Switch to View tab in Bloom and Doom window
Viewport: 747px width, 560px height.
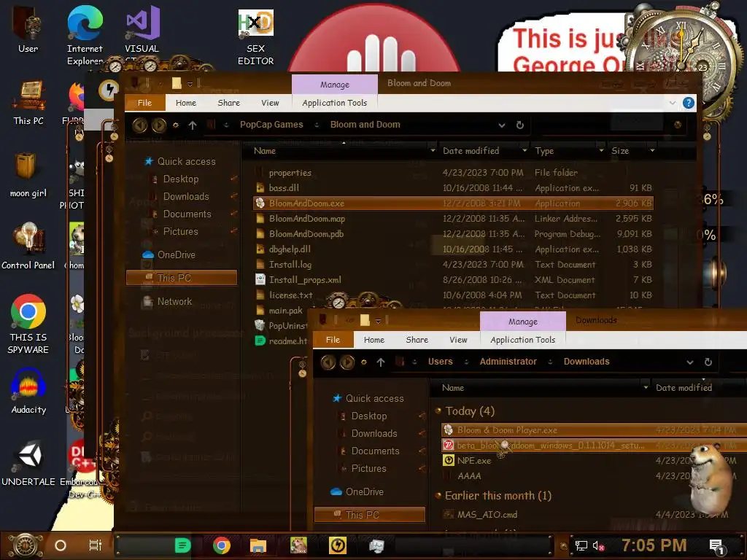click(x=270, y=103)
